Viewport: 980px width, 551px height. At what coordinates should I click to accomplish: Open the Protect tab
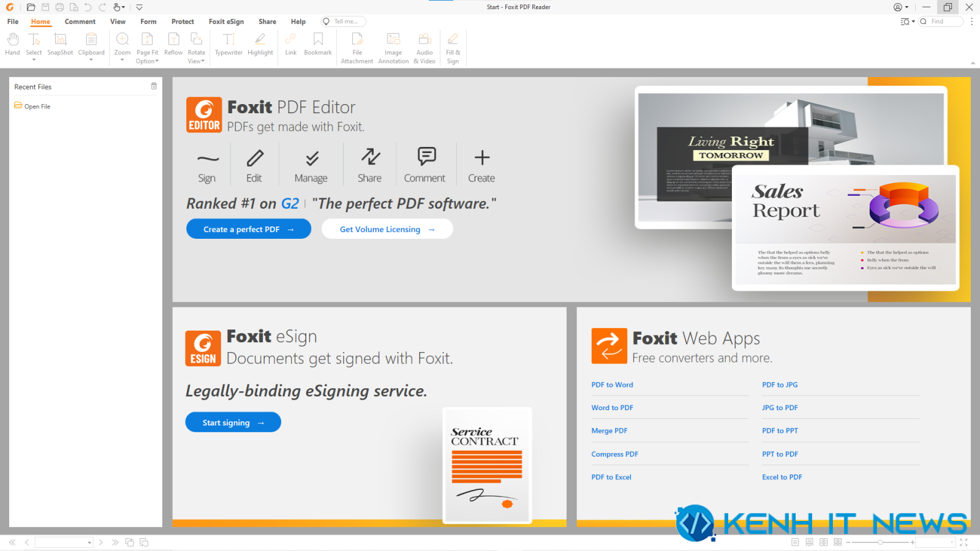(183, 21)
